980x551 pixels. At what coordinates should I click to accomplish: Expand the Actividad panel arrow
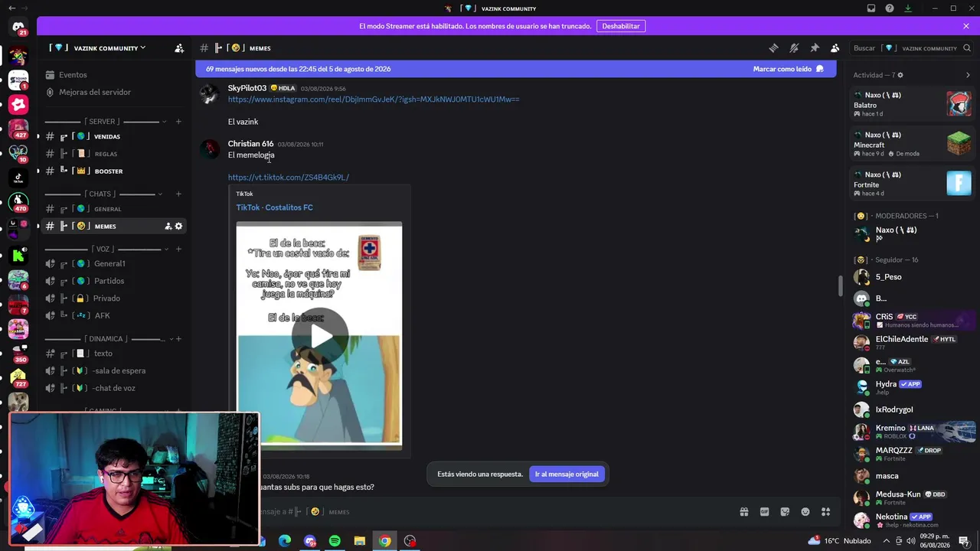coord(968,75)
